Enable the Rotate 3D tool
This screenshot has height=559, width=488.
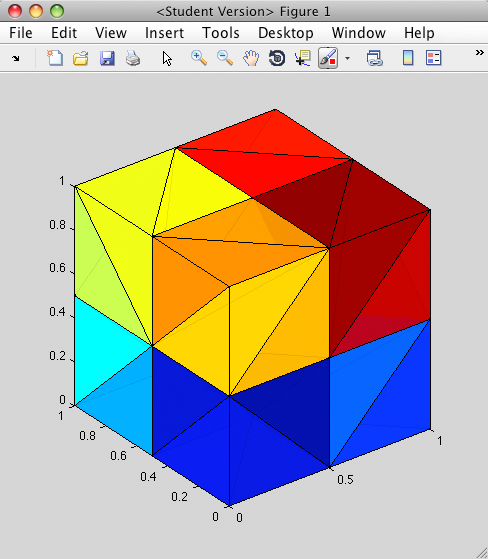tap(277, 58)
